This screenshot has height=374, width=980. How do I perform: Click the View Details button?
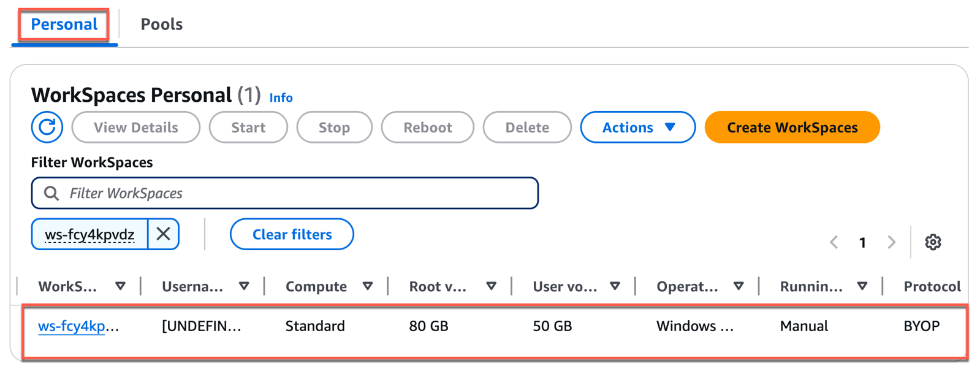point(136,127)
